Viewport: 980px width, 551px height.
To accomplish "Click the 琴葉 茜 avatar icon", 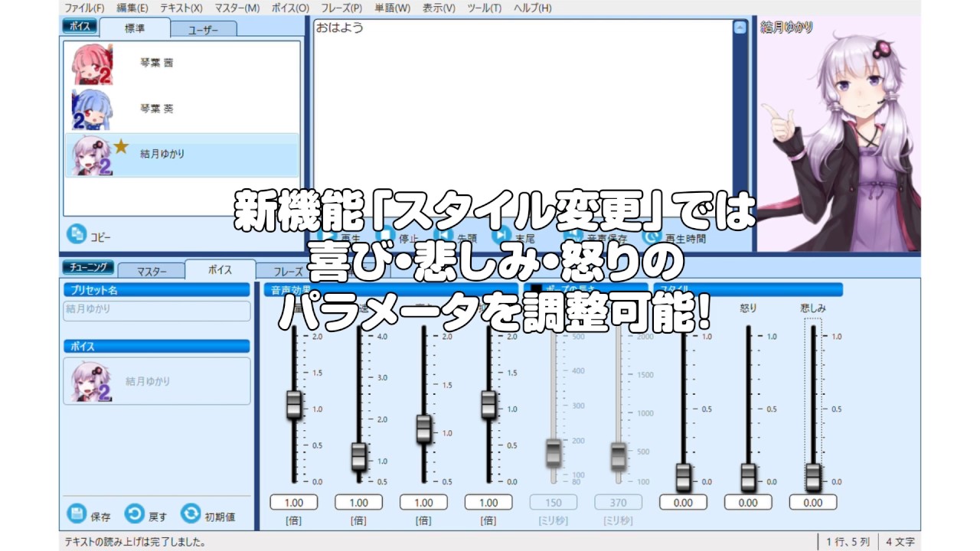I will (x=93, y=64).
